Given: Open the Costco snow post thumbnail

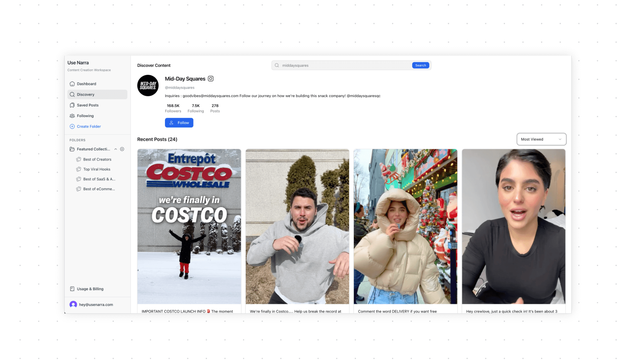Looking at the screenshot, I should pyautogui.click(x=189, y=226).
